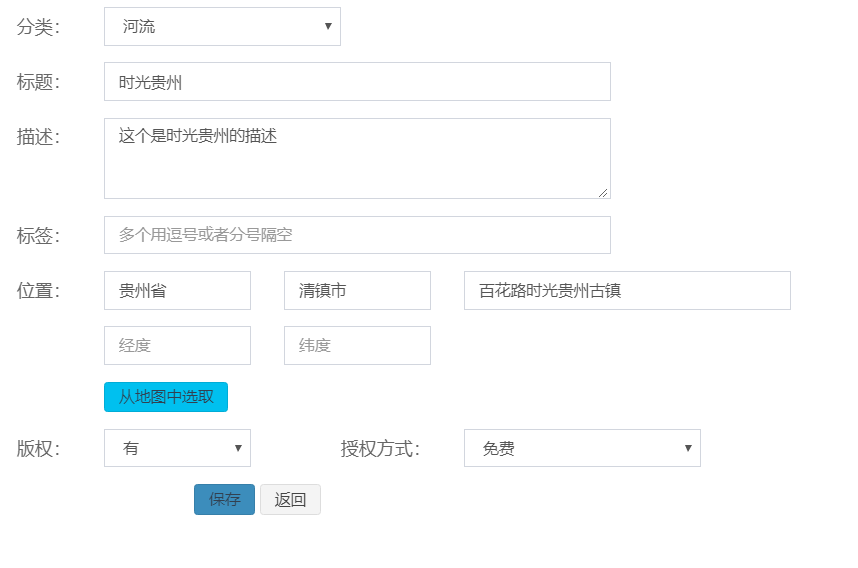Click the 位置 label text
Image resolution: width=858 pixels, height=568 pixels.
(x=38, y=291)
